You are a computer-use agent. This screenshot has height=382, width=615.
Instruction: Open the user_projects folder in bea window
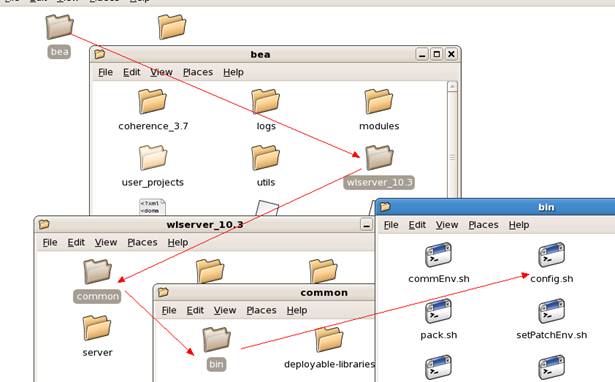(x=153, y=157)
